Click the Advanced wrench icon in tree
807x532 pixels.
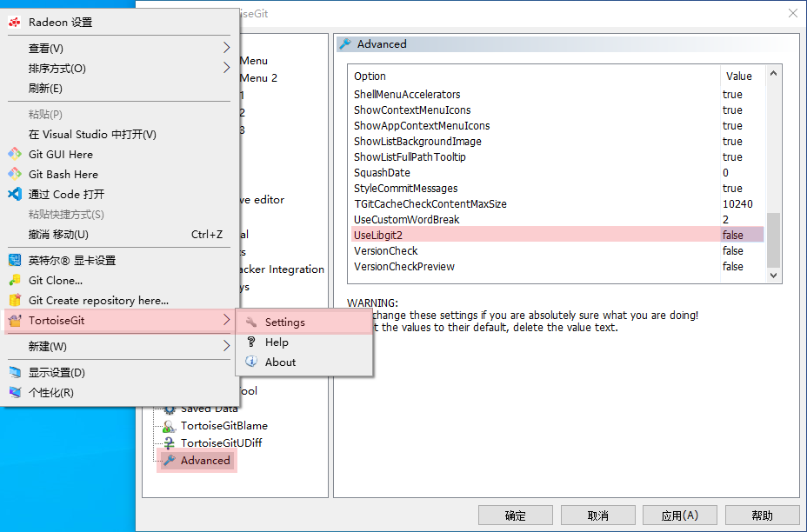(169, 461)
